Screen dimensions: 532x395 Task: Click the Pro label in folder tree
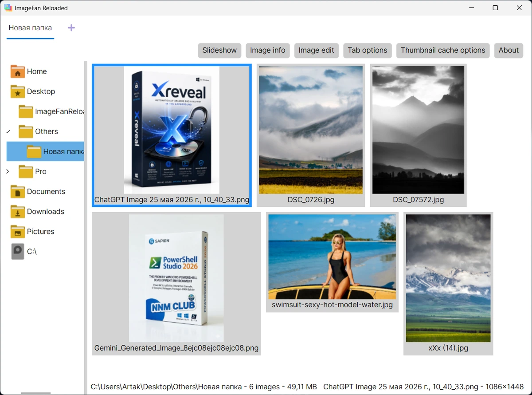[x=41, y=171]
